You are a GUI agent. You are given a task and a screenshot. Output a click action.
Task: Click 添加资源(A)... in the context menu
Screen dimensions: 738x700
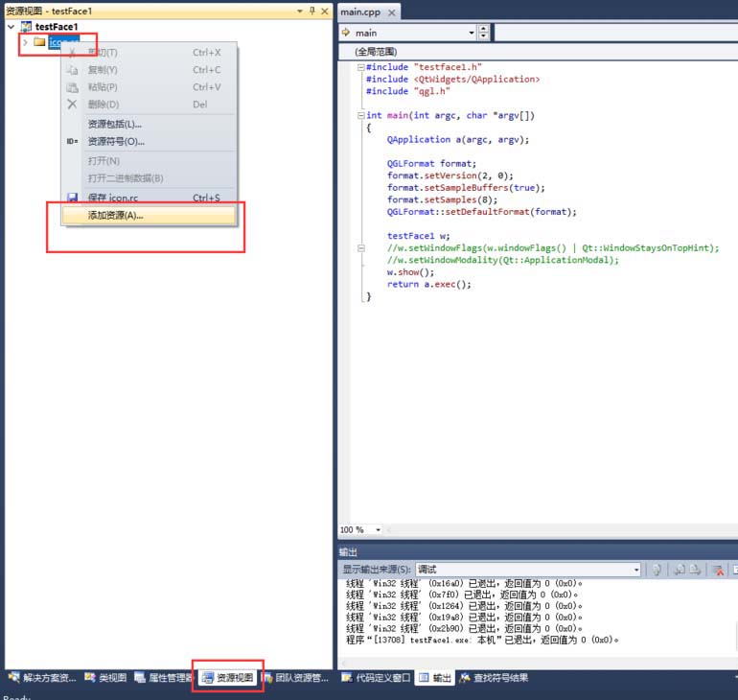pos(115,216)
